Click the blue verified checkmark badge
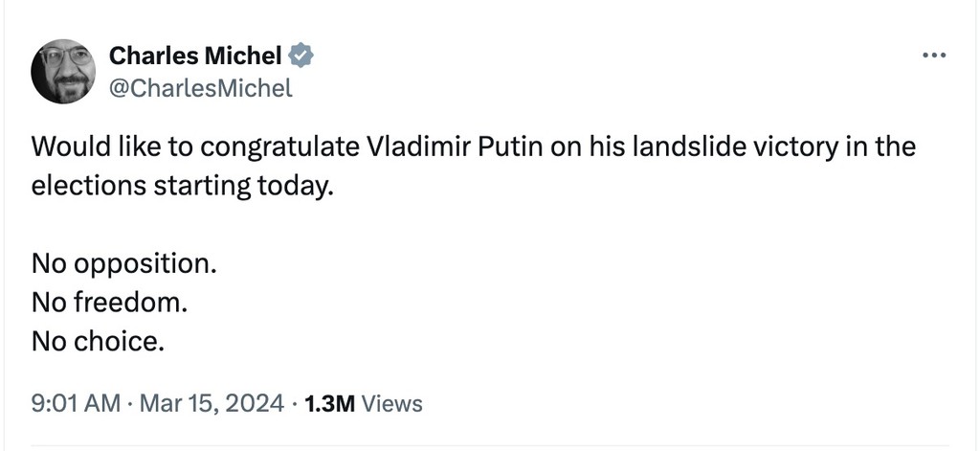 (x=301, y=56)
